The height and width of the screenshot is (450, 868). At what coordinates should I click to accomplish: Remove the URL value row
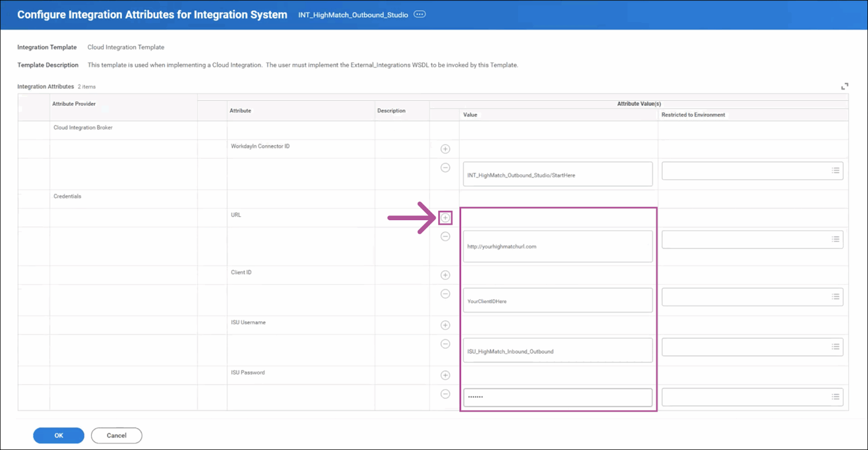coord(445,237)
